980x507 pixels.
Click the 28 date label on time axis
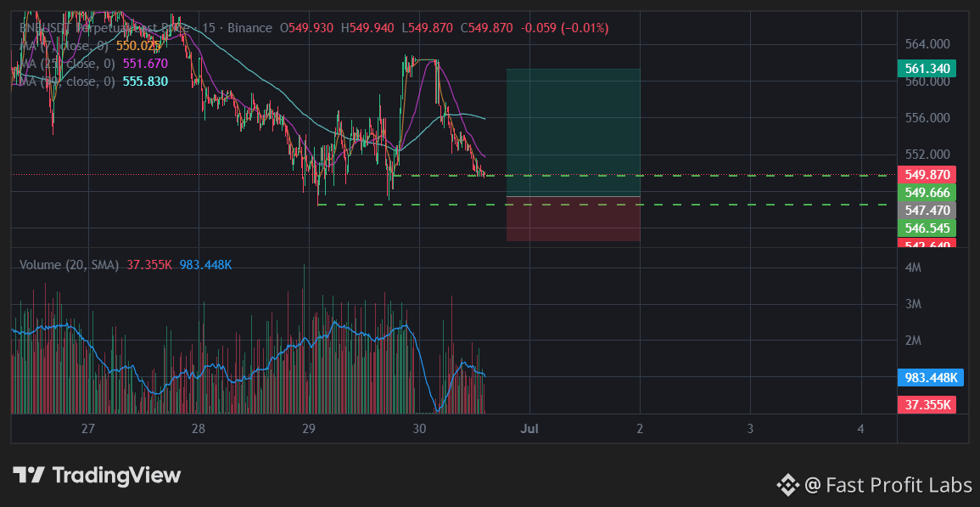tap(199, 429)
